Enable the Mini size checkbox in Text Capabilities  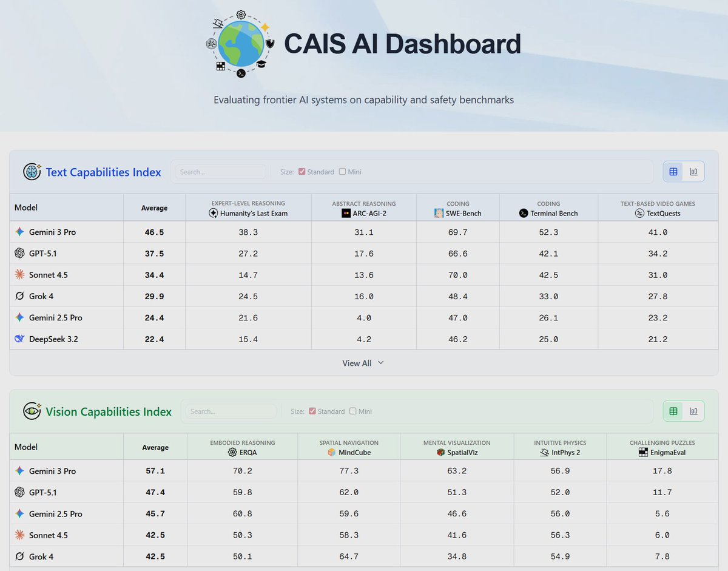[342, 172]
